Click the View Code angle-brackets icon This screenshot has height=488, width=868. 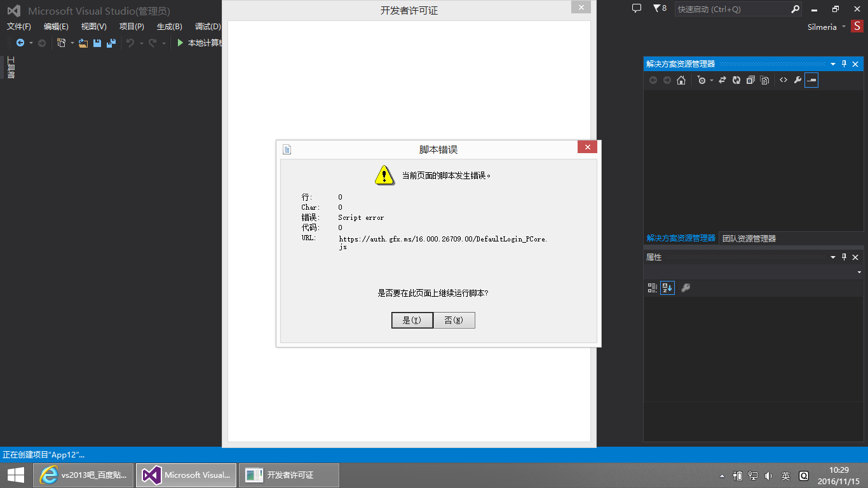783,80
